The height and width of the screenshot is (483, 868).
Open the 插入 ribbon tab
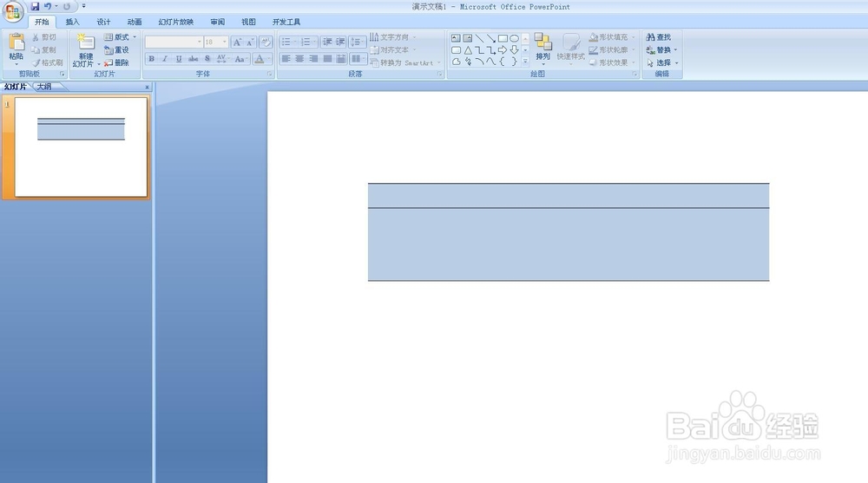coord(73,23)
